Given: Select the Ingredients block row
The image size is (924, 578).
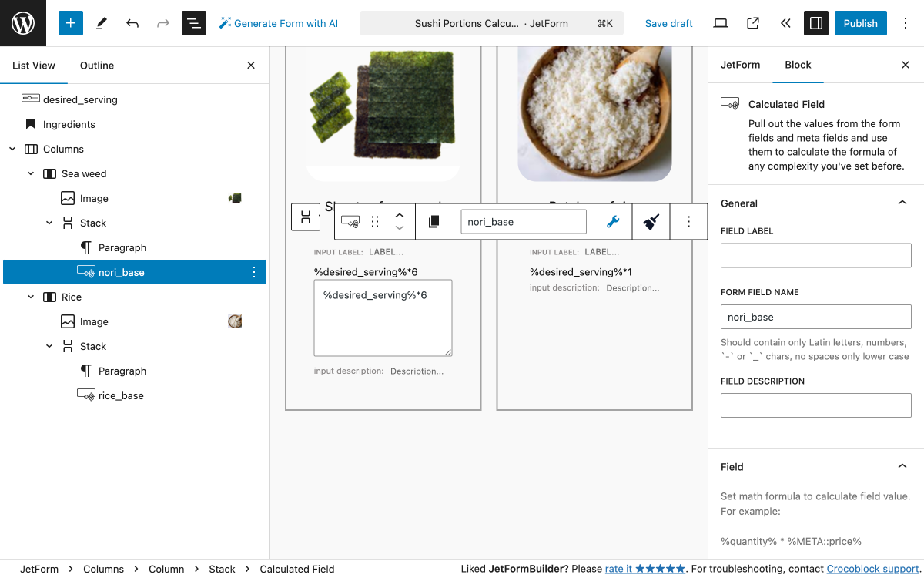Looking at the screenshot, I should 135,124.
